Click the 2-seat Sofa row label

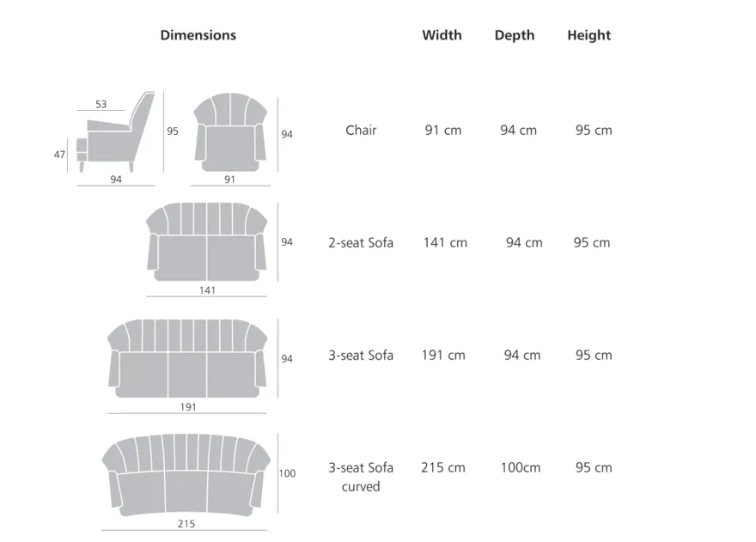(361, 242)
